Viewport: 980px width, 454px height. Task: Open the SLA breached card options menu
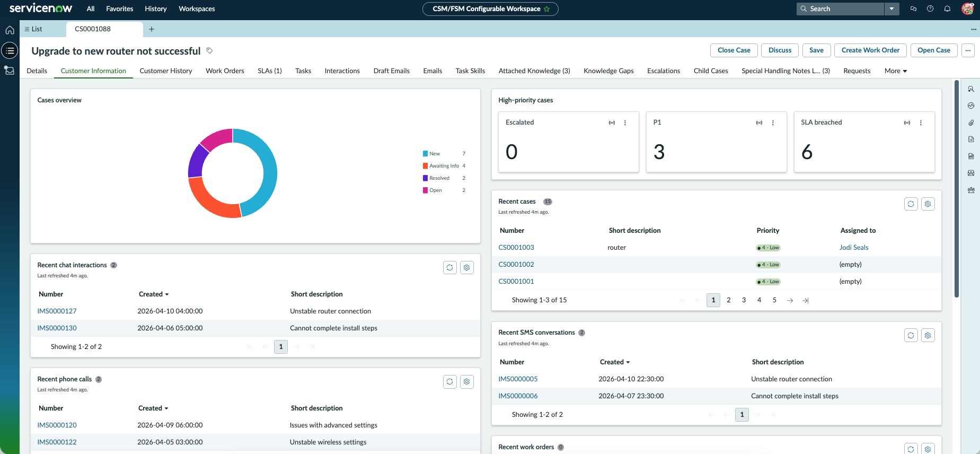[921, 123]
